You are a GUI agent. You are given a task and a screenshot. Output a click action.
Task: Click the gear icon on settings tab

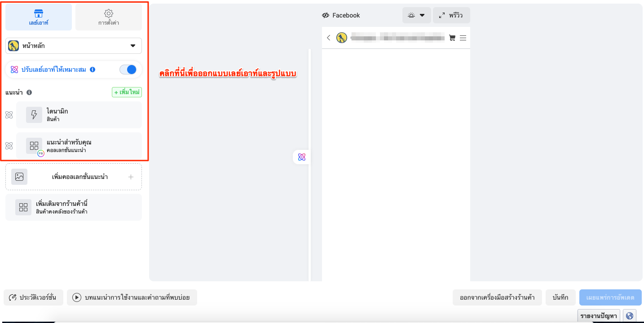click(109, 13)
